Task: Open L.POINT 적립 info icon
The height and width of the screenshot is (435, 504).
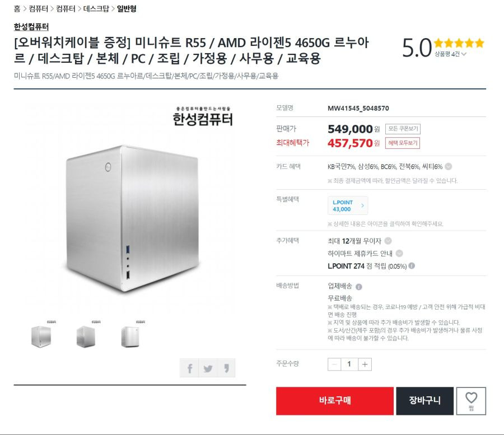Action: coord(412,266)
